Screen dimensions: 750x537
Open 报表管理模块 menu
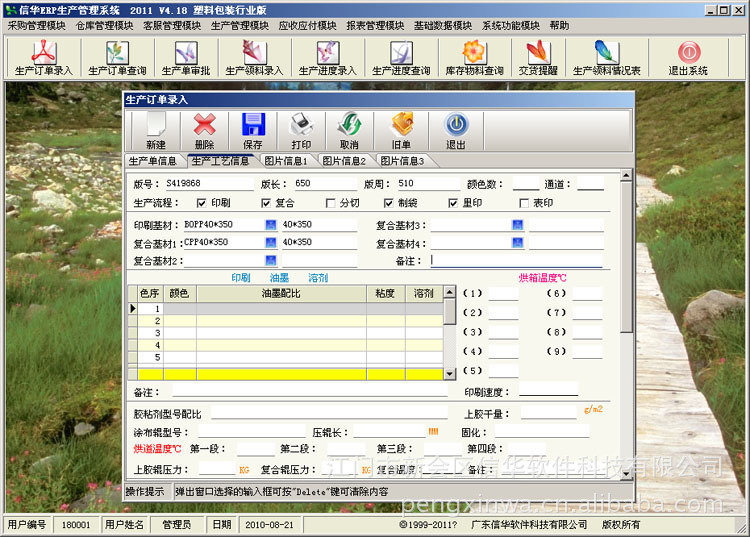click(x=375, y=26)
